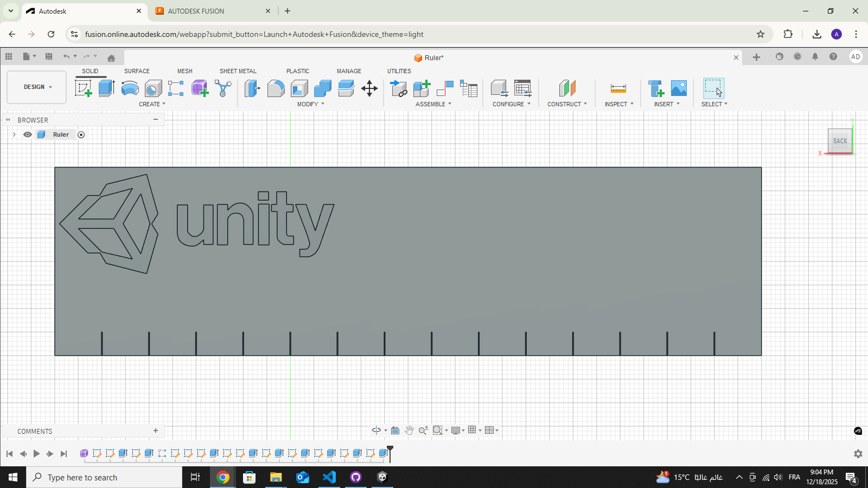This screenshot has height=488, width=868.
Task: Click the timeline position marker
Action: pos(390,453)
